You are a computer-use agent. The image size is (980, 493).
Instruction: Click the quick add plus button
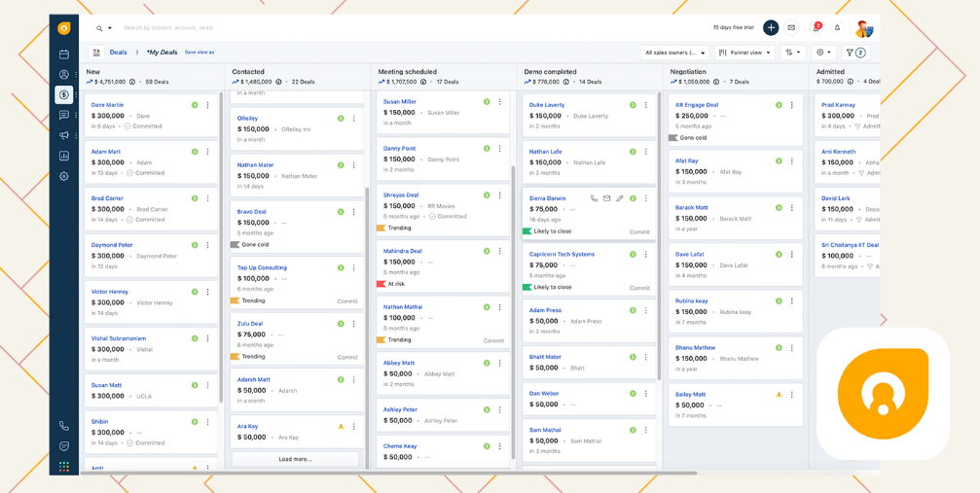coord(771,27)
